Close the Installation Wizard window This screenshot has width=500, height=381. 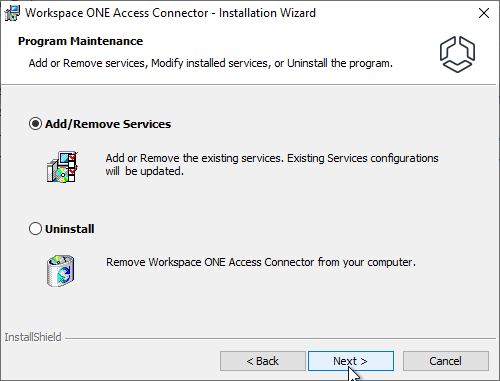[484, 13]
